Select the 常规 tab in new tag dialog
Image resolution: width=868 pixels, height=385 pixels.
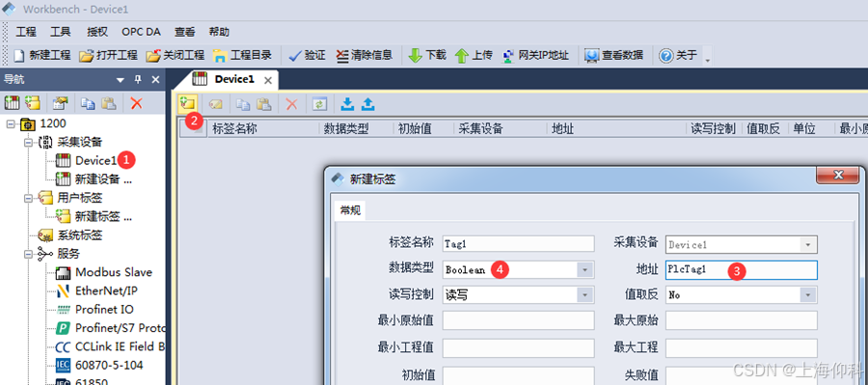pos(350,210)
